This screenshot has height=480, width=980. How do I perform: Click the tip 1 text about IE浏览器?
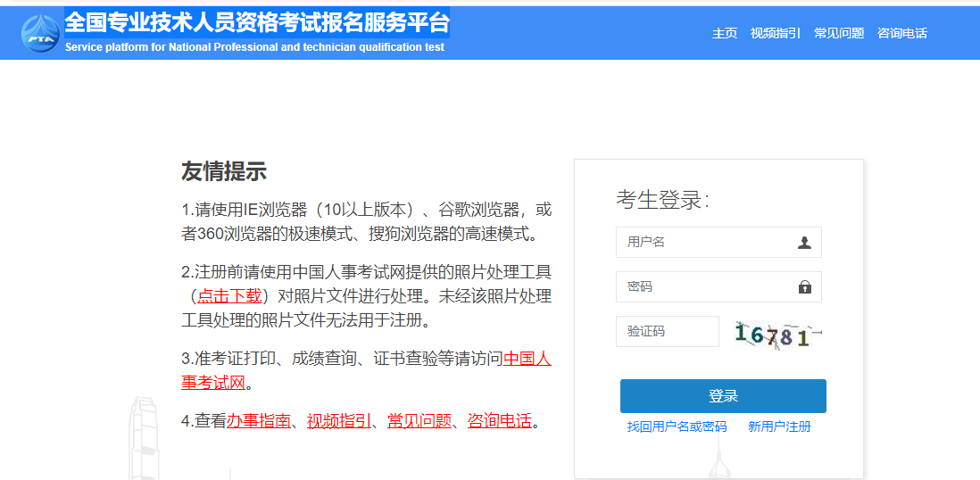pos(367,222)
